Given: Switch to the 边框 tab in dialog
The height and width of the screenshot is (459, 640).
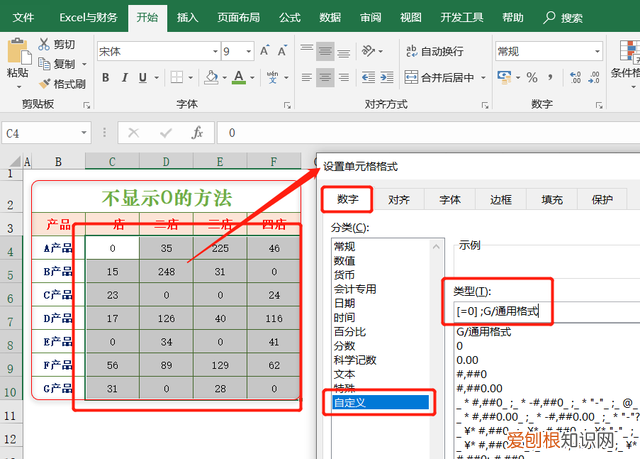Looking at the screenshot, I should (x=501, y=200).
